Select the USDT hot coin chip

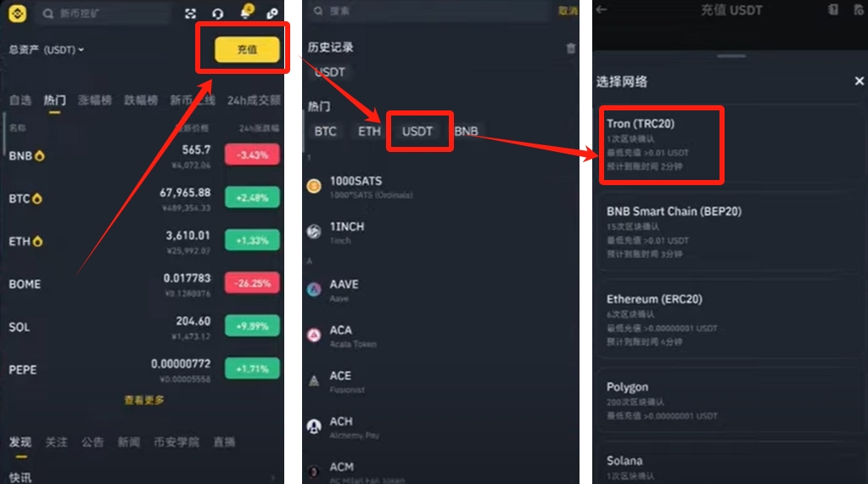click(x=417, y=132)
